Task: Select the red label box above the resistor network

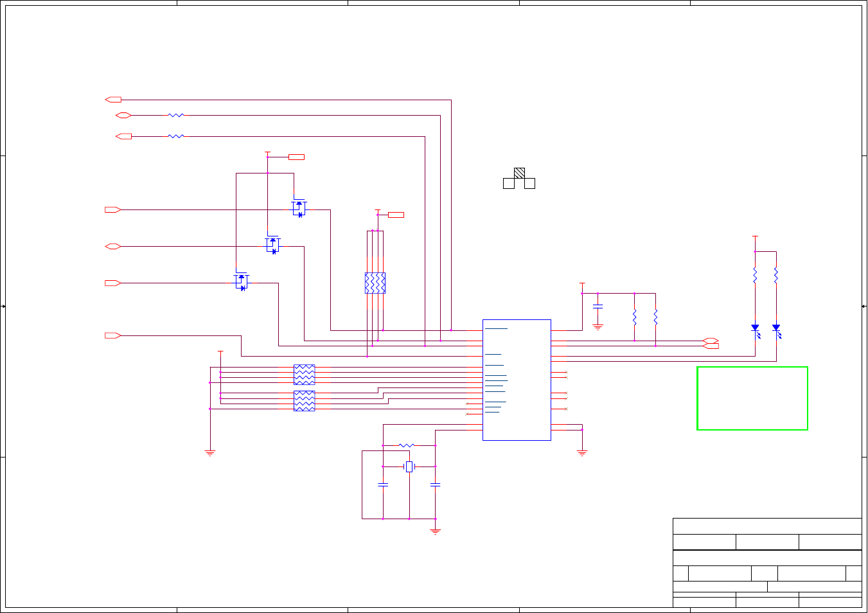Action: [x=396, y=215]
